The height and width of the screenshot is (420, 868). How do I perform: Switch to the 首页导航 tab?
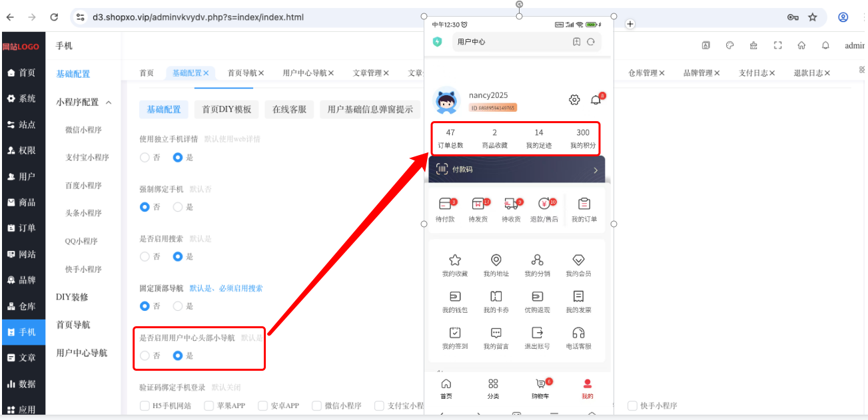point(246,73)
